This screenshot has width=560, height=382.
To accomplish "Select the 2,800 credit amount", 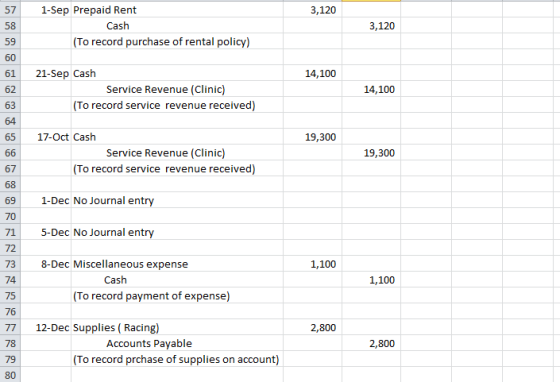I will pos(371,343).
